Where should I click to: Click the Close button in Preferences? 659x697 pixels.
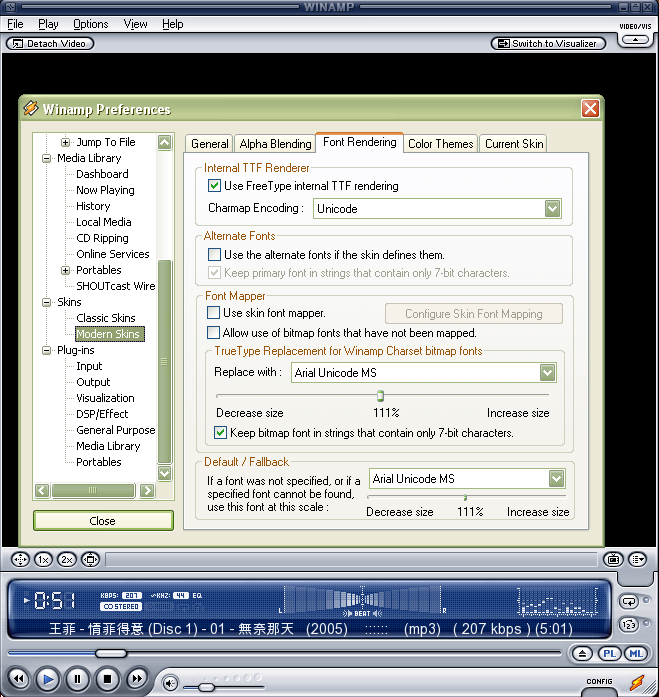(103, 521)
